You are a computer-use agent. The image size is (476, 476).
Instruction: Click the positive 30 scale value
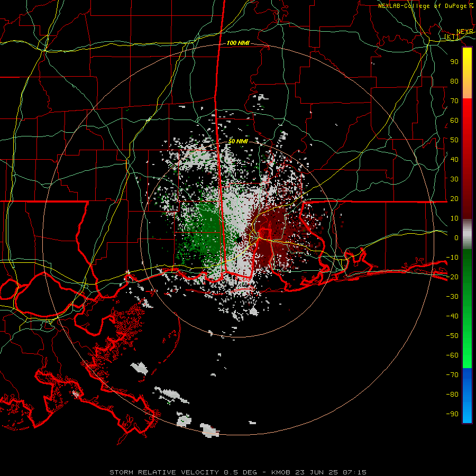tap(454, 179)
